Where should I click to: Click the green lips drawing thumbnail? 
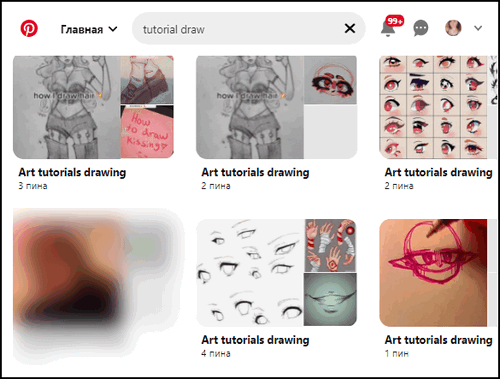pos(330,300)
